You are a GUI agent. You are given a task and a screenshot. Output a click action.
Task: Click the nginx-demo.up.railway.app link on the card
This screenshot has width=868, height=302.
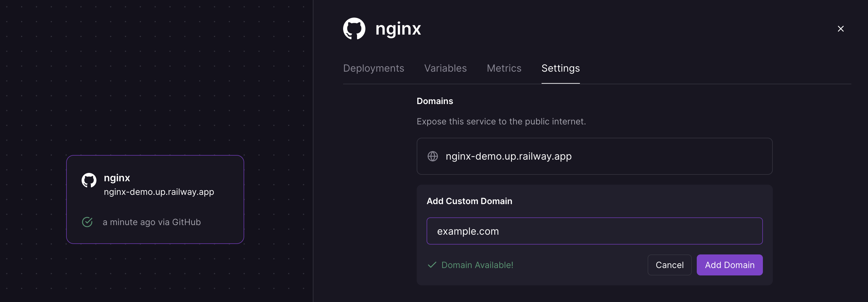point(159,192)
